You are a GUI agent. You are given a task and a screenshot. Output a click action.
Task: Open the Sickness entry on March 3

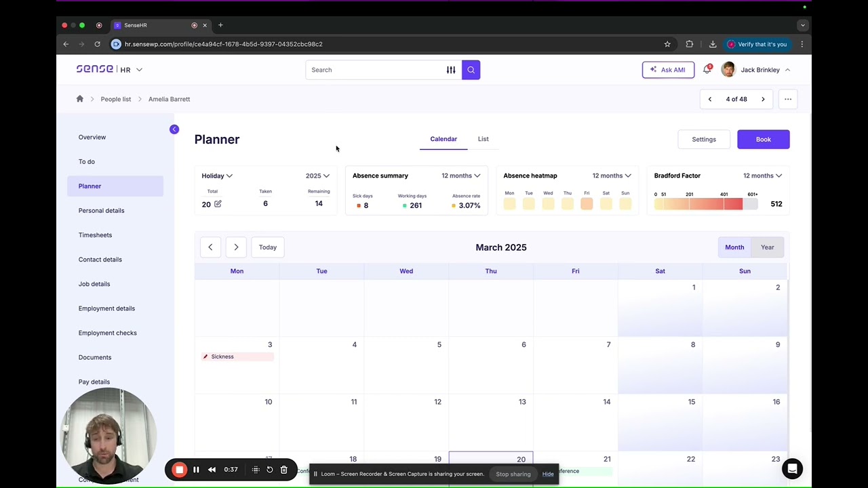237,357
